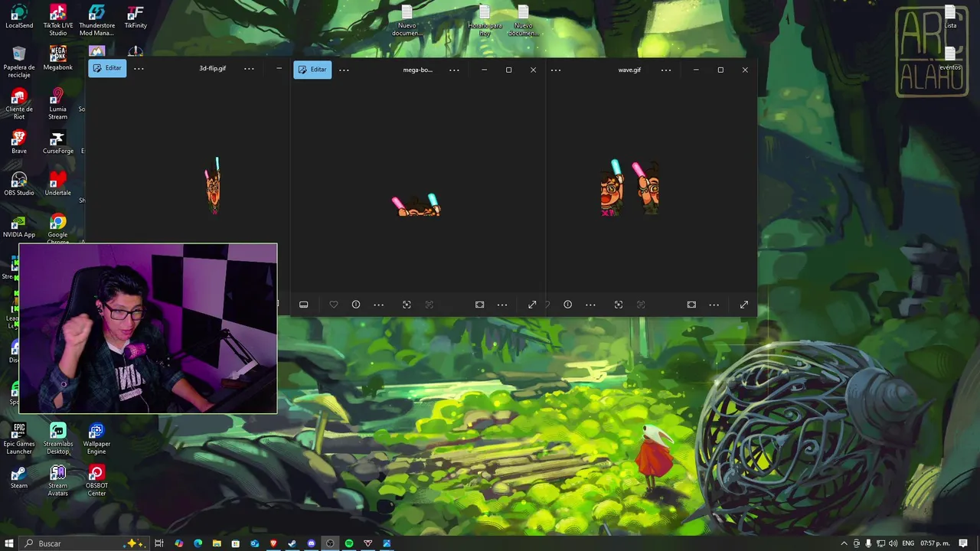Open the bottom more-options menu left of visual search in mega-bo
The width and height of the screenshot is (980, 551).
pyautogui.click(x=378, y=305)
